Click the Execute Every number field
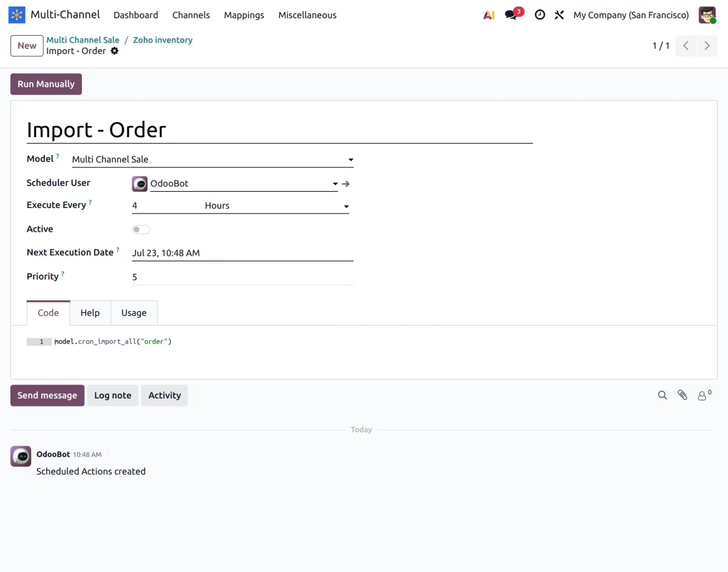This screenshot has width=728, height=572. pos(167,206)
